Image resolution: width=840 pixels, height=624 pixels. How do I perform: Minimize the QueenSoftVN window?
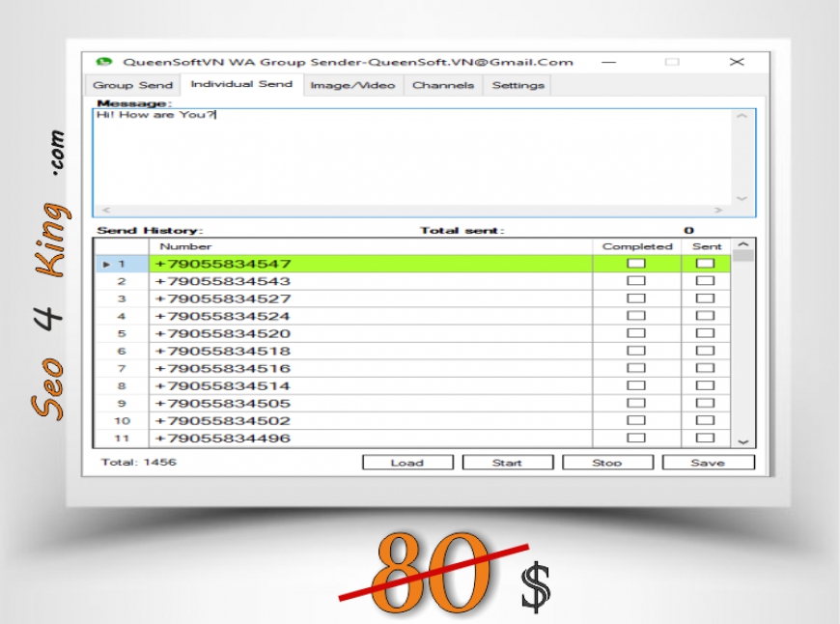(608, 62)
